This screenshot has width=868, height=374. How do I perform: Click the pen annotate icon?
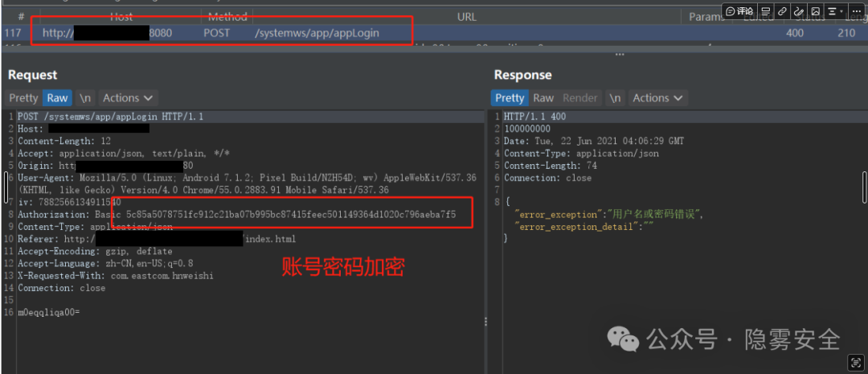point(799,11)
